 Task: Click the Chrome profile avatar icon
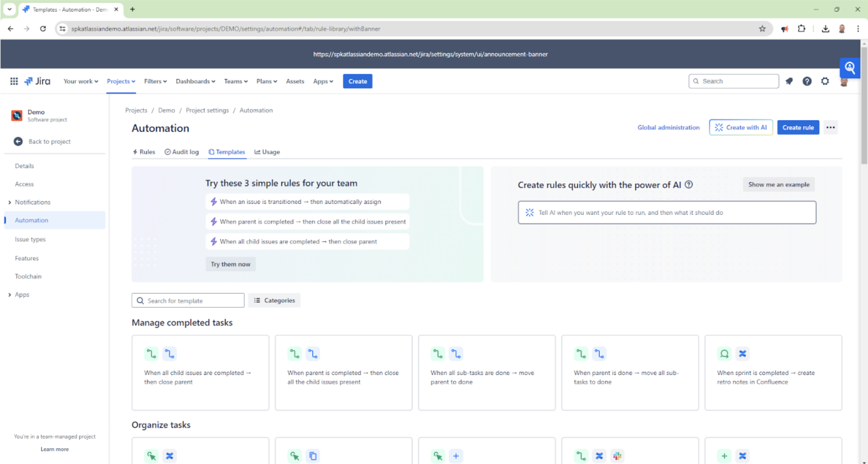pos(842,29)
